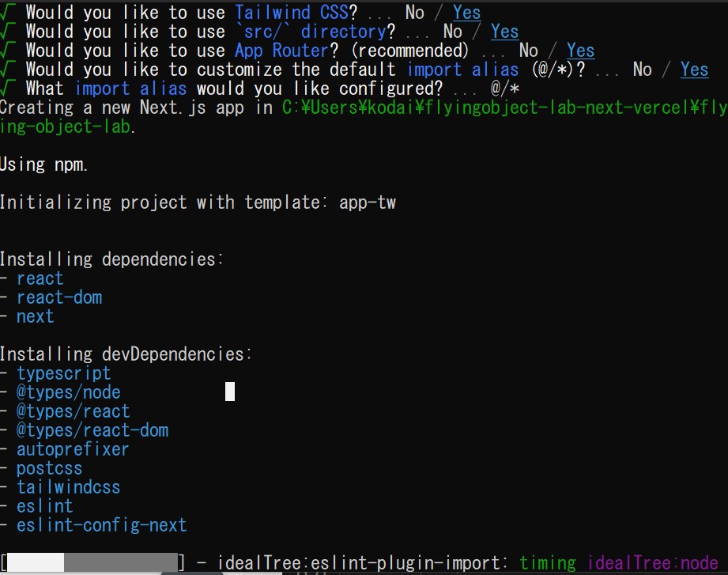Viewport: 728px width, 575px height.
Task: Click the 'App Router' blue text
Action: (282, 51)
